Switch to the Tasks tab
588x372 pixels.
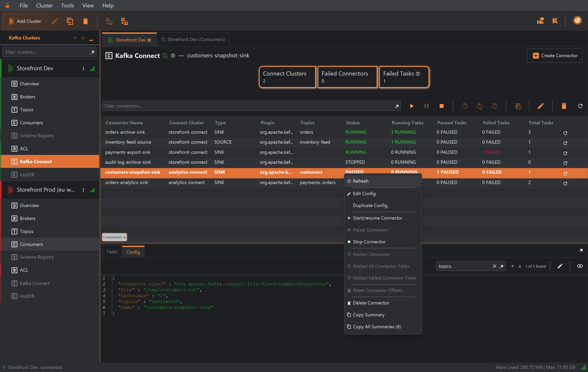coord(112,252)
